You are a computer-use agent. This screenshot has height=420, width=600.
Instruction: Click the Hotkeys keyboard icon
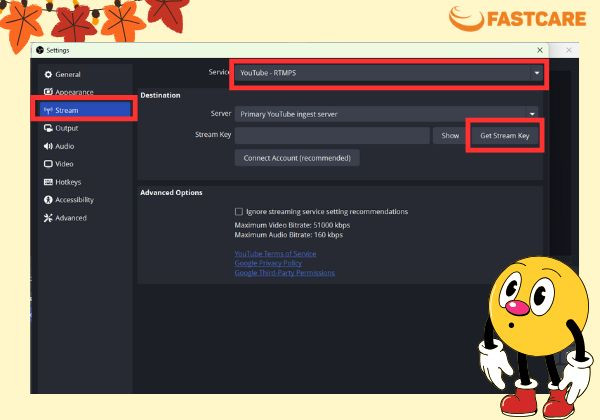click(x=48, y=182)
